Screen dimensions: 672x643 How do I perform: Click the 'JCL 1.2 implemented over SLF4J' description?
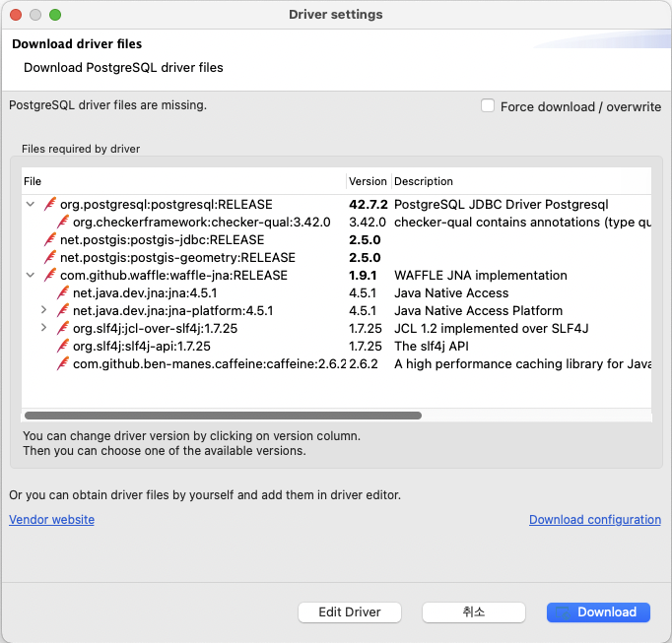491,329
